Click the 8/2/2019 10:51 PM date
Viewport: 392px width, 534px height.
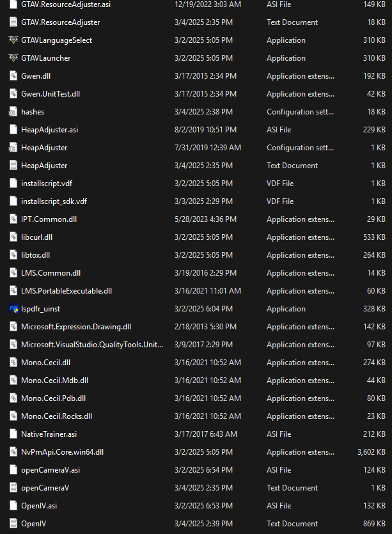pyautogui.click(x=205, y=130)
